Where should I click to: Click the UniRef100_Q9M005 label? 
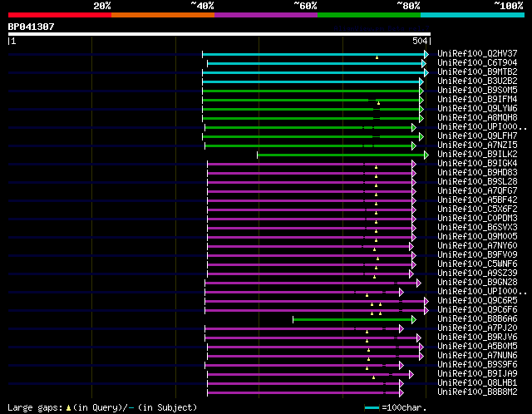coord(477,237)
